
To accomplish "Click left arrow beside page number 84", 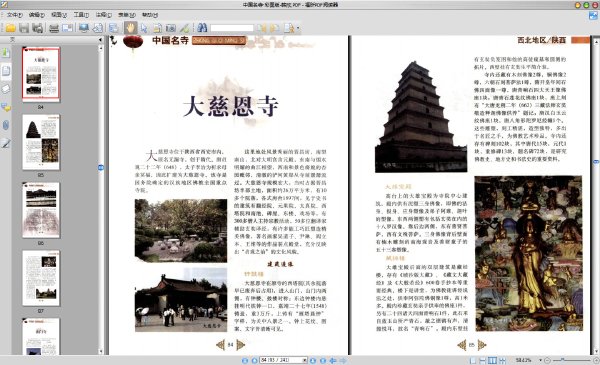I will tap(220, 345).
